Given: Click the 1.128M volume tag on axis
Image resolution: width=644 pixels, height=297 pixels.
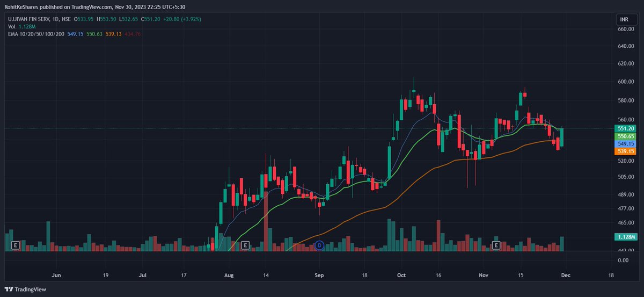Looking at the screenshot, I should pyautogui.click(x=626, y=237).
